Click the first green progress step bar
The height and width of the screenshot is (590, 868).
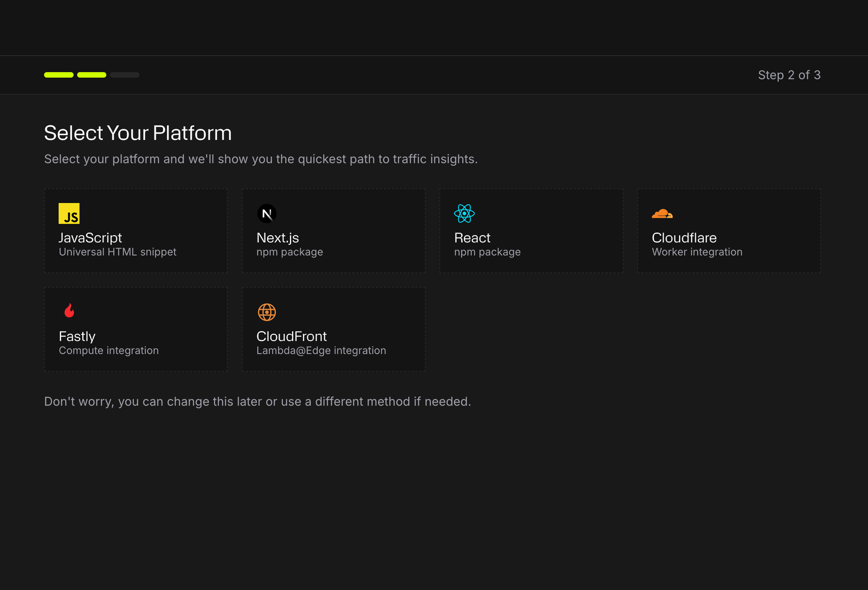click(x=59, y=75)
